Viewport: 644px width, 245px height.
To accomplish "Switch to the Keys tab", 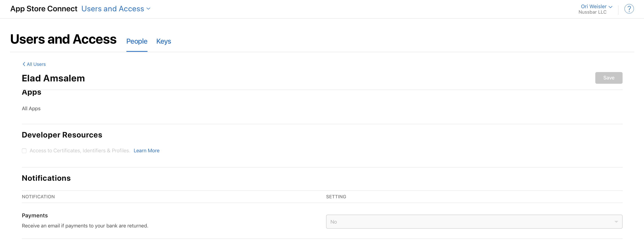I will pos(163,41).
